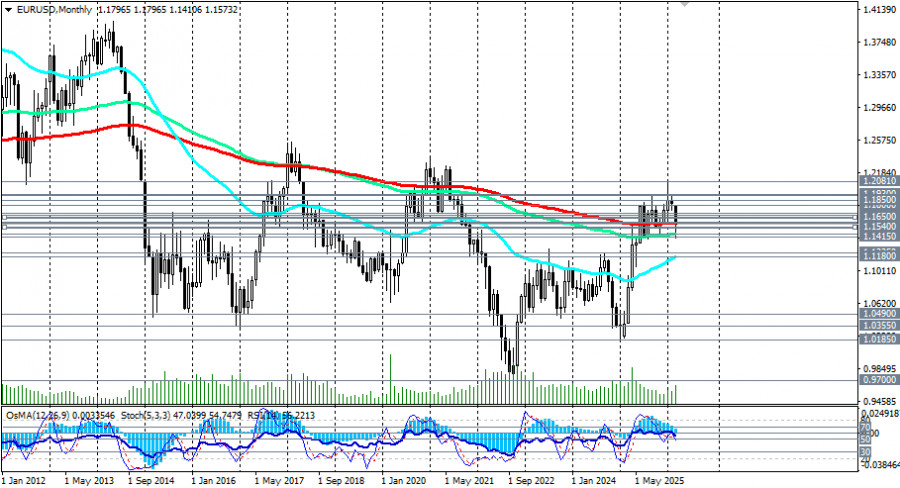Click the 1.25750 price scale value
The image size is (900, 488).
point(880,140)
